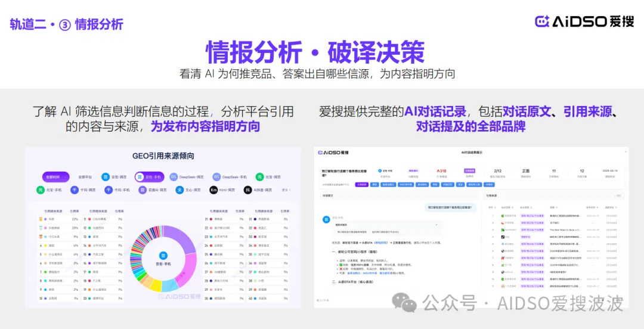The image size is (644, 329).
Task: Click the light blue donut chart segment
Action: click(169, 285)
